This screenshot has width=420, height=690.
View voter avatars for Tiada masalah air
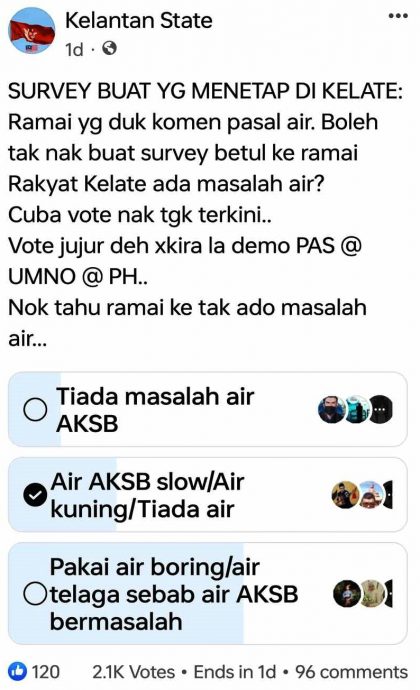[x=355, y=409]
